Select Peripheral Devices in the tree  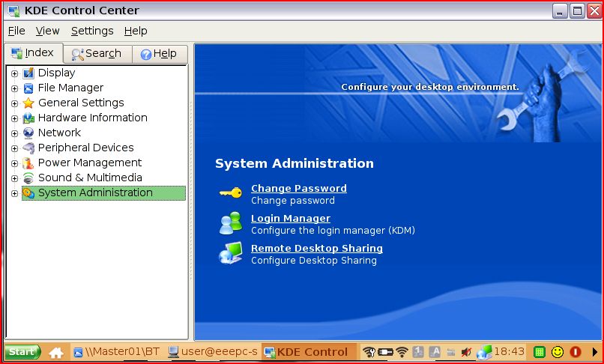click(85, 148)
